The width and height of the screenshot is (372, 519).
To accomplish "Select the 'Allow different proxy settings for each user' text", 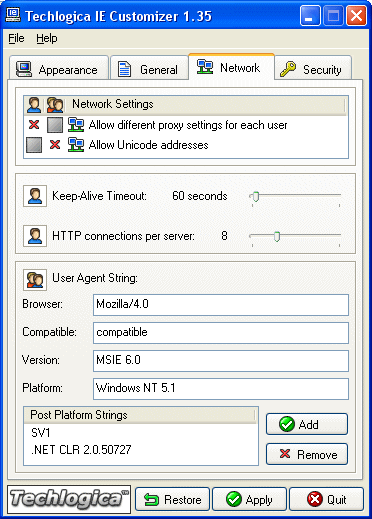I will (x=188, y=125).
